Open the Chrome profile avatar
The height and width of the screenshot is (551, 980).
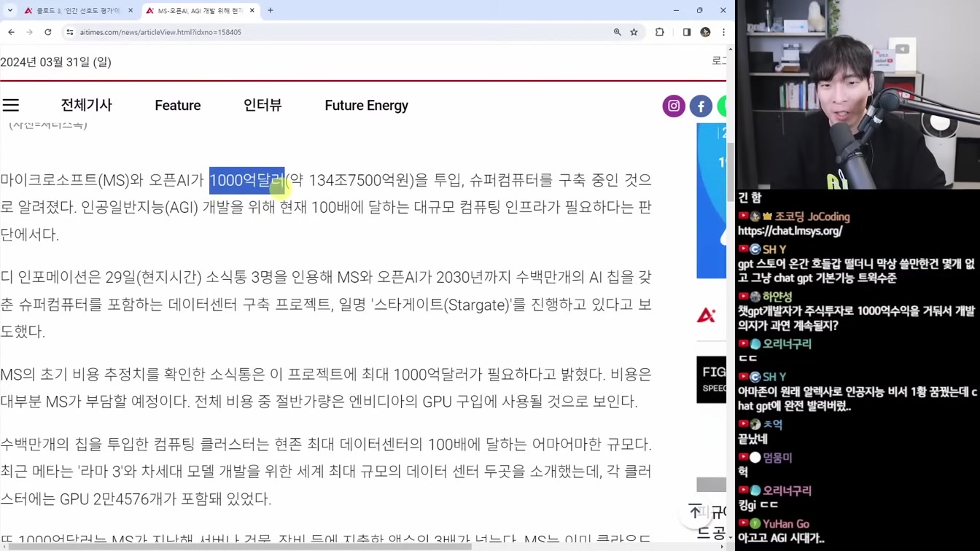point(705,32)
